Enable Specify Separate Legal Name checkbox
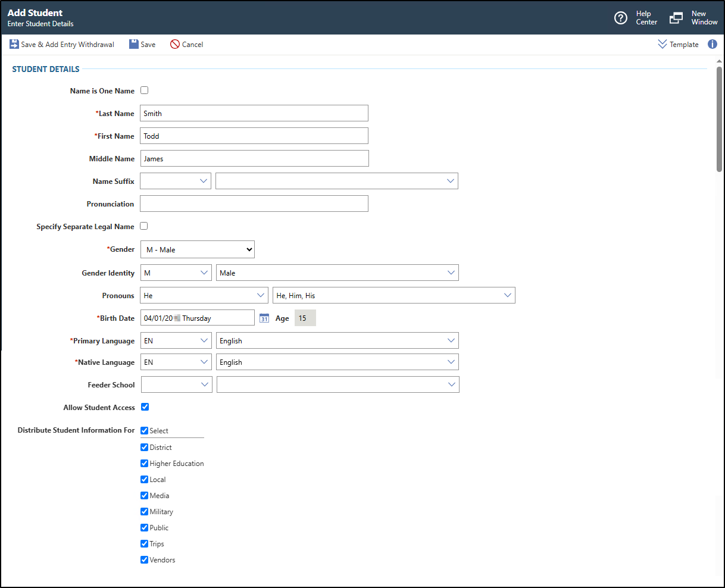The image size is (725, 588). click(x=144, y=226)
